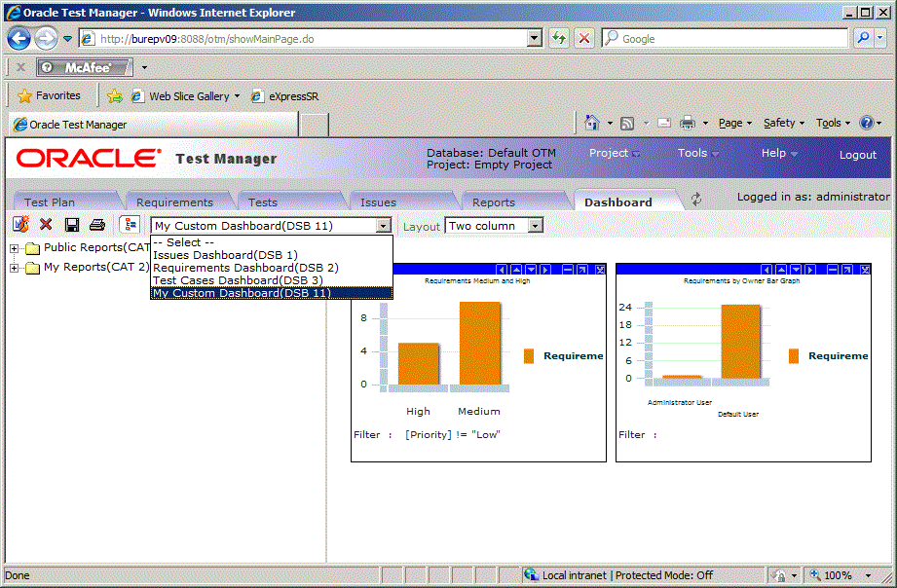
Task: Print the dashboard with the printer icon
Action: click(x=97, y=225)
